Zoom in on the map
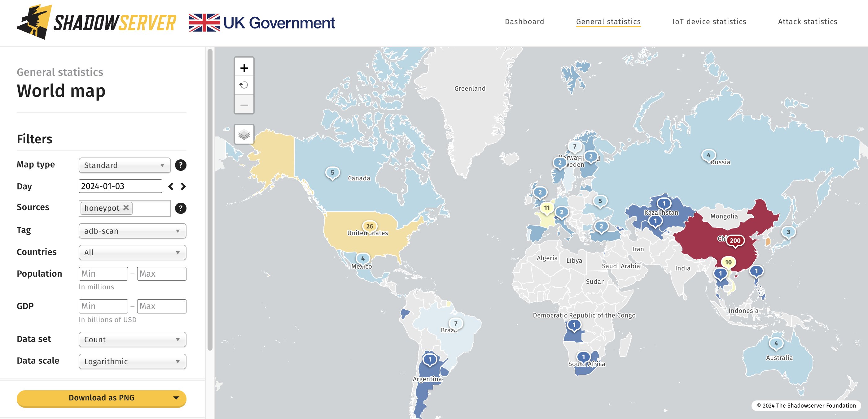This screenshot has height=419, width=868. pos(244,68)
